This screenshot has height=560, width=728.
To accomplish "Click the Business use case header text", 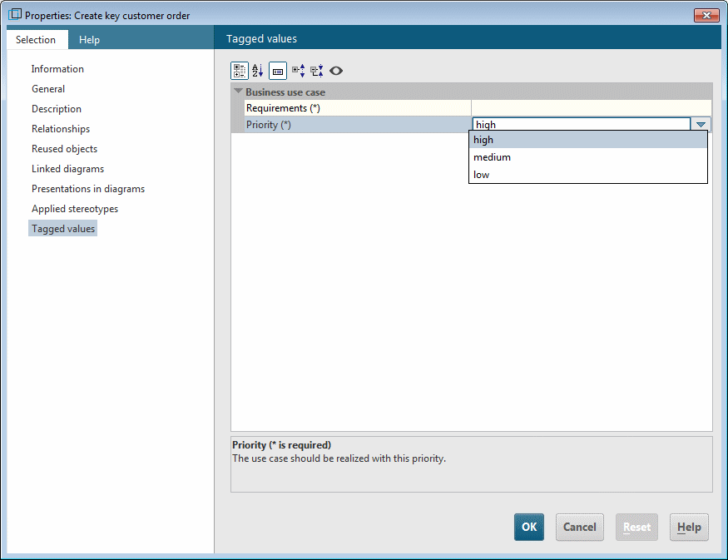I will (285, 92).
